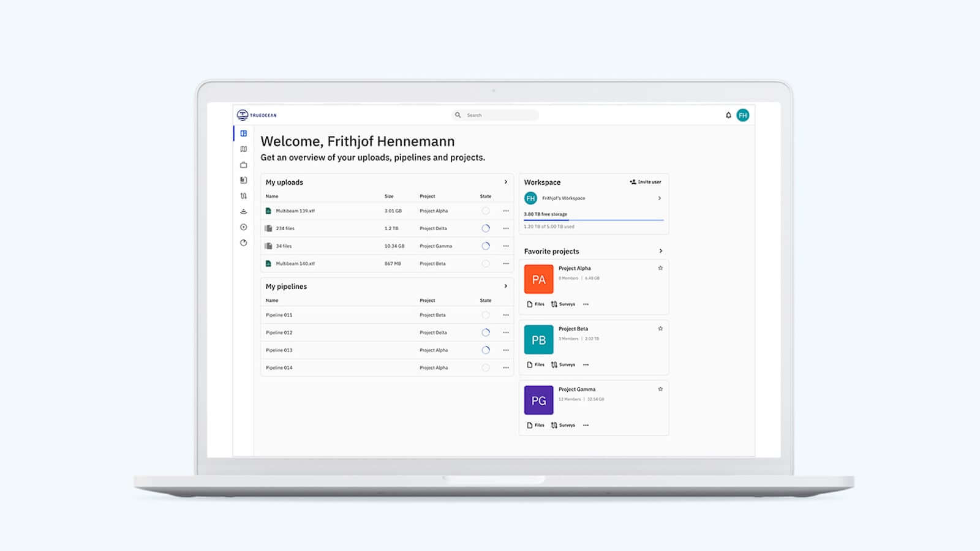
Task: Select the "Pipeline 014" row name
Action: click(279, 368)
